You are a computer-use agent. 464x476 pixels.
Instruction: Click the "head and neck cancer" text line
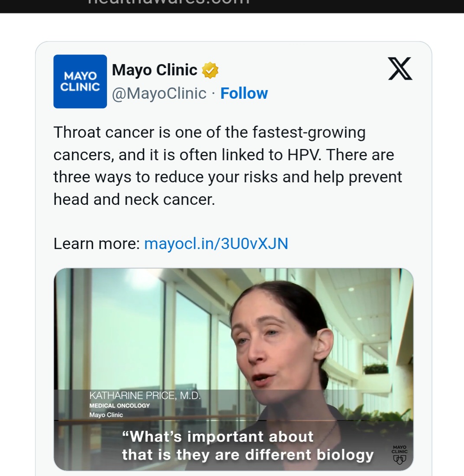tap(134, 199)
